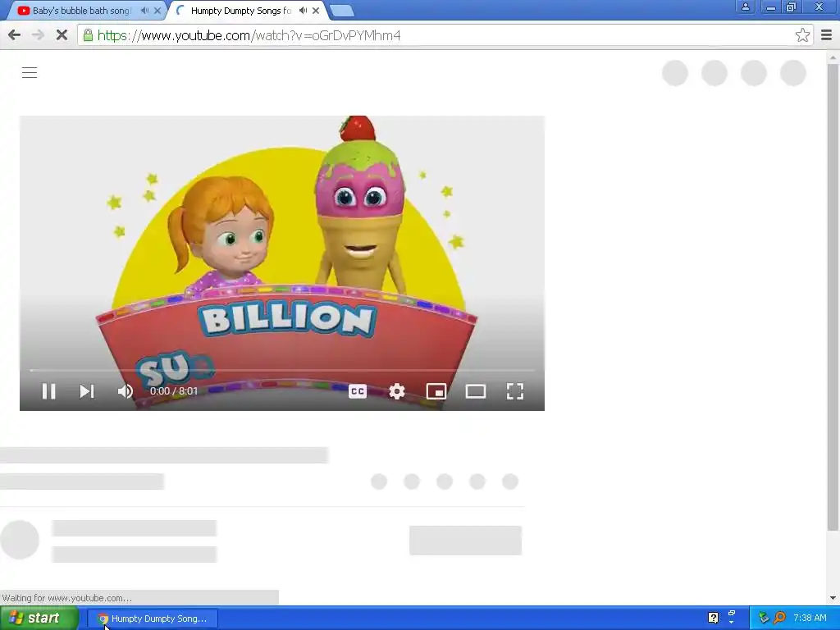Click the browser forward arrow

38,35
